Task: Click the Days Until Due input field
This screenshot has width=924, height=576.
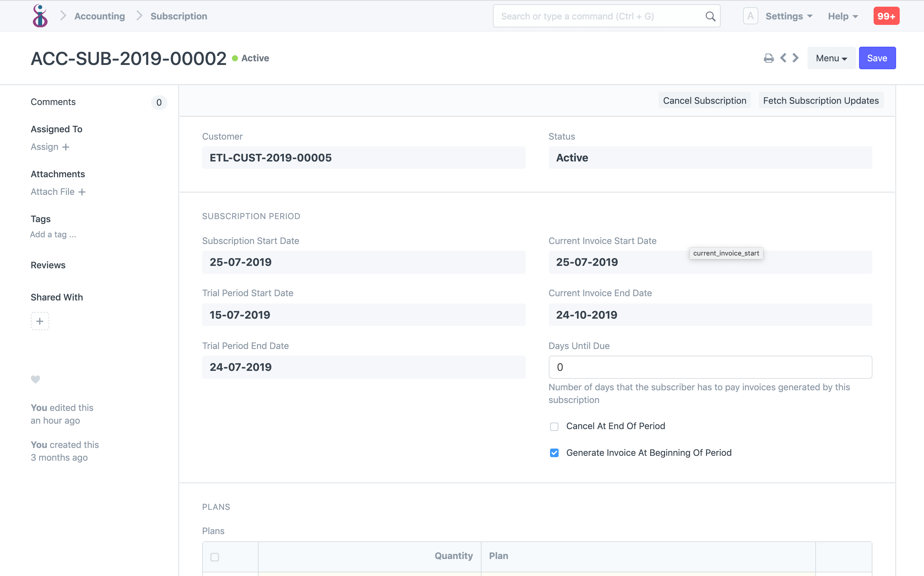Action: 710,366
